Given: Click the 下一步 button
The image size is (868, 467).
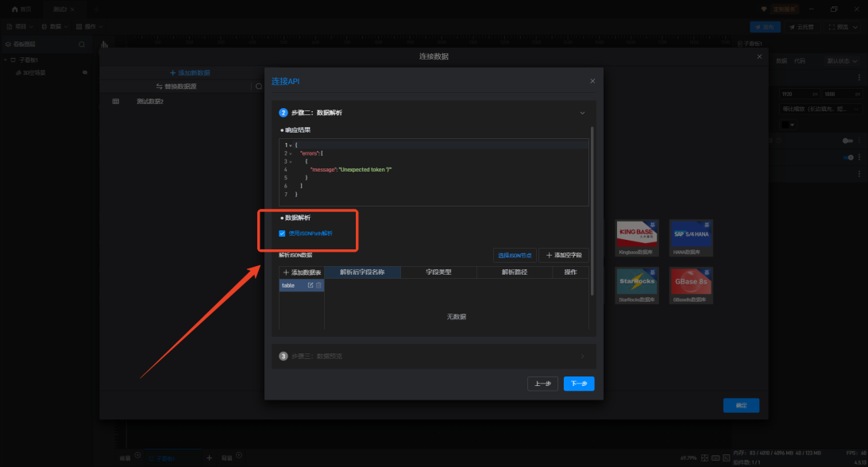Looking at the screenshot, I should [x=579, y=384].
